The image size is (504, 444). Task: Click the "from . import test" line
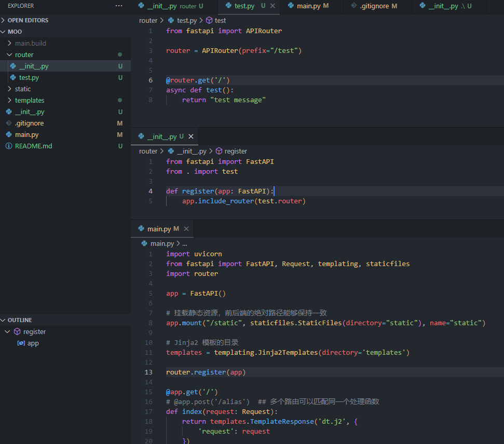click(202, 172)
